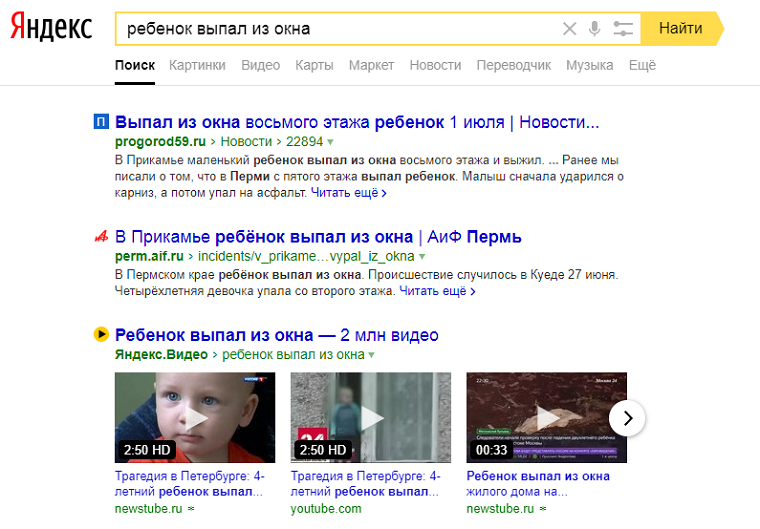Show next videos with carousel arrow

[x=627, y=418]
